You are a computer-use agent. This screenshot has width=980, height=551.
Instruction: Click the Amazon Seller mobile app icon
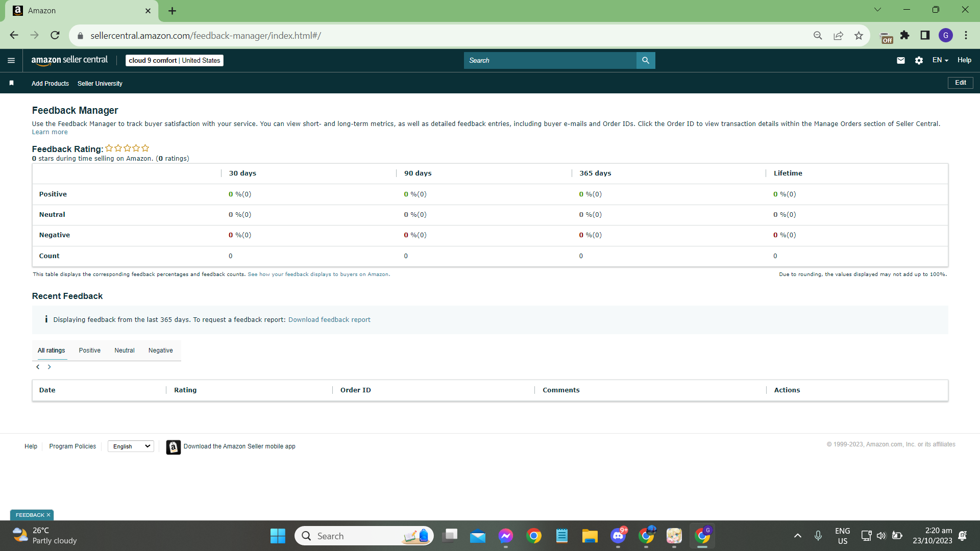tap(173, 447)
